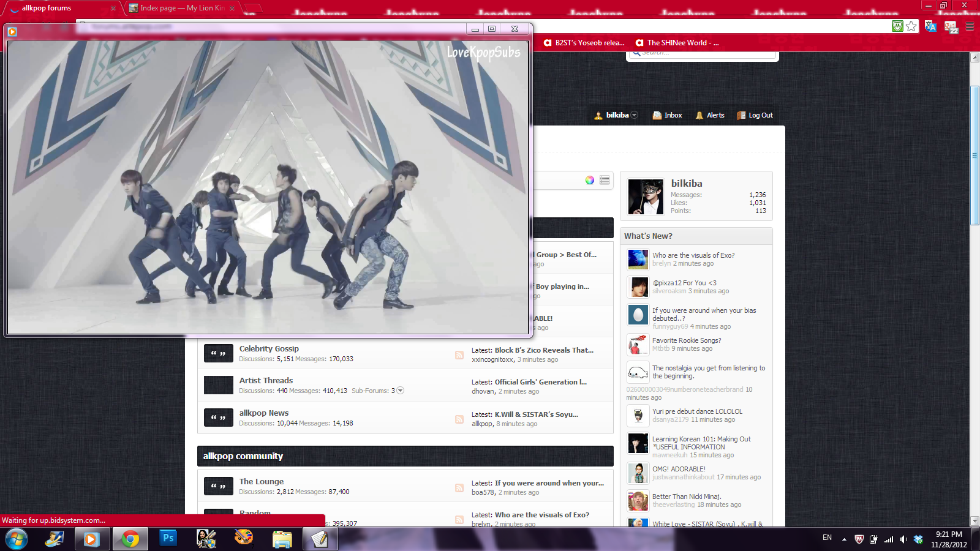The image size is (980, 551).
Task: Expand Artist Threads sub-forums dropdown
Action: coord(400,391)
